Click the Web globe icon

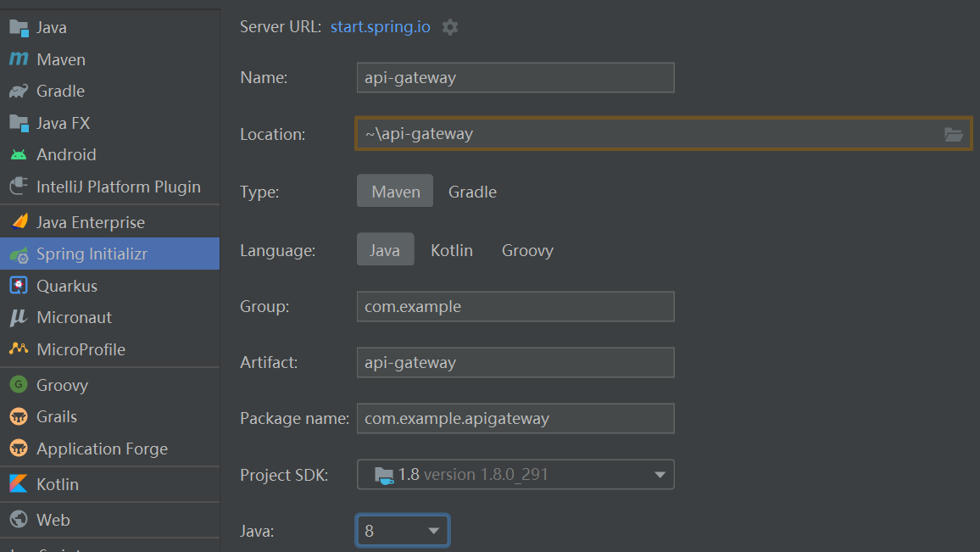pyautogui.click(x=19, y=520)
